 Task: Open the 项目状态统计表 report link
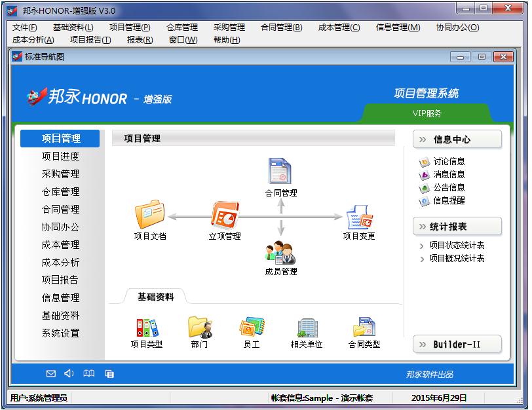457,246
